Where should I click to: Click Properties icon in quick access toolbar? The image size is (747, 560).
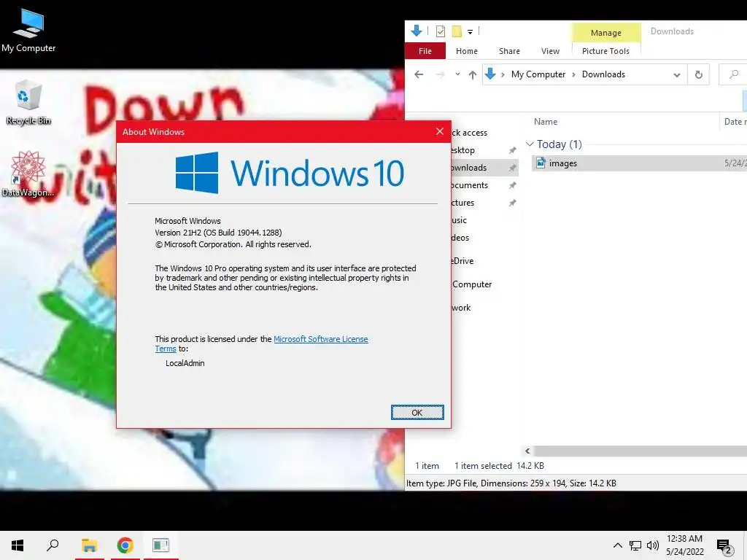(x=441, y=31)
